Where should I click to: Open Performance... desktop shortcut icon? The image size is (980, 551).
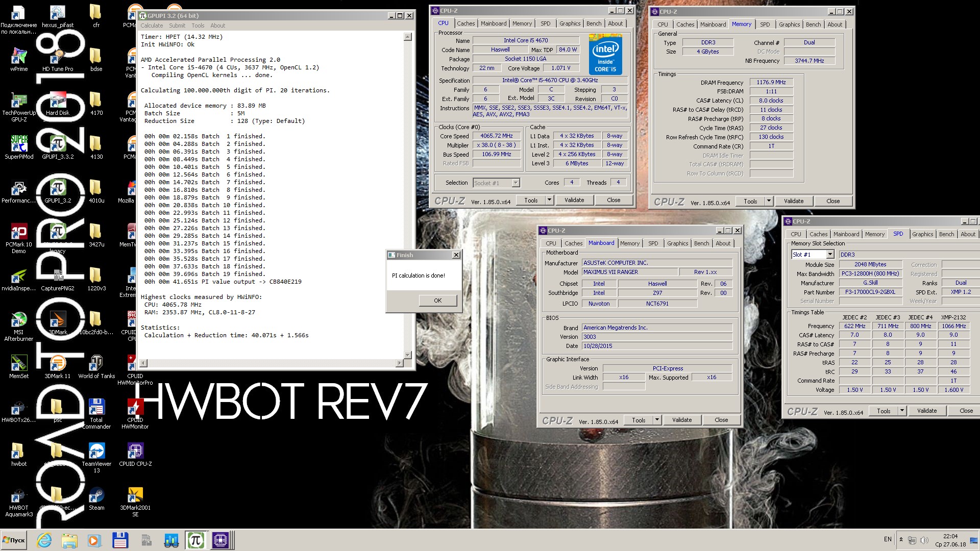coord(19,190)
